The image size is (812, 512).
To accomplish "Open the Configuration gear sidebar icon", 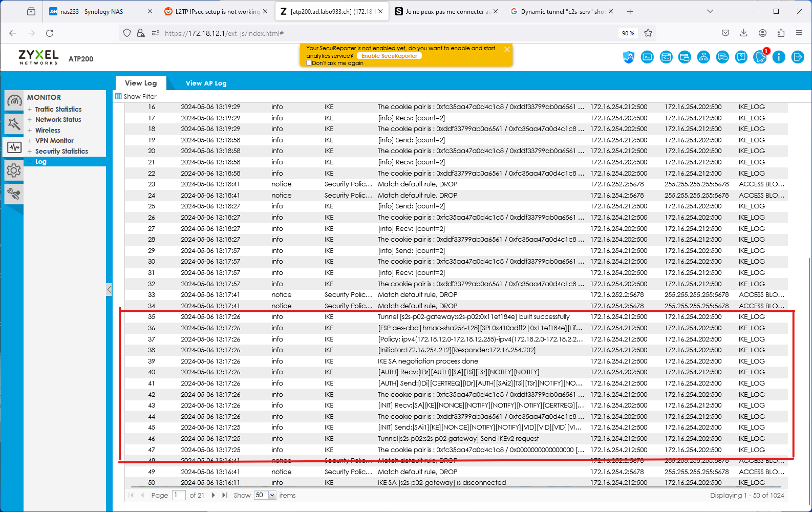I will 14,170.
